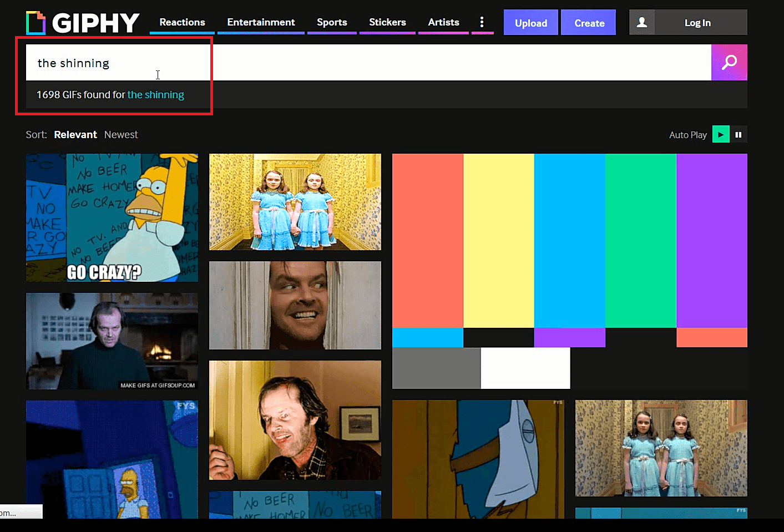Open the three-dot more menu
The image size is (784, 532).
tap(482, 22)
